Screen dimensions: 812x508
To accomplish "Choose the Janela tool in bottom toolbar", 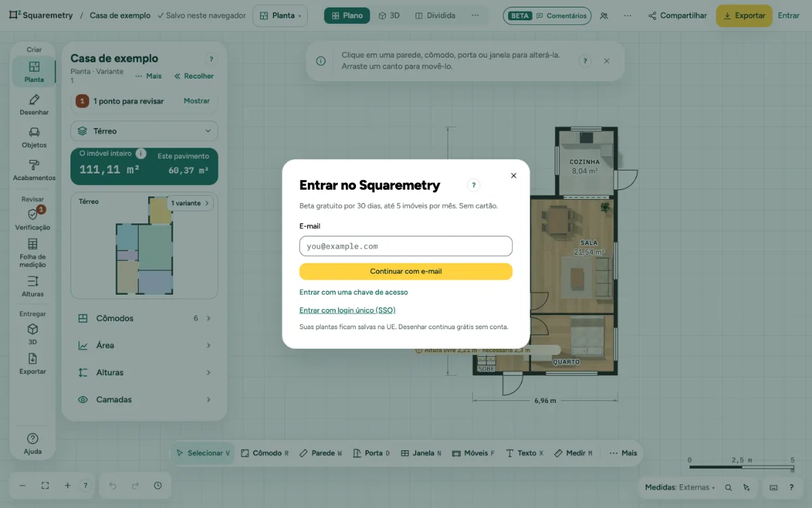I will click(420, 453).
